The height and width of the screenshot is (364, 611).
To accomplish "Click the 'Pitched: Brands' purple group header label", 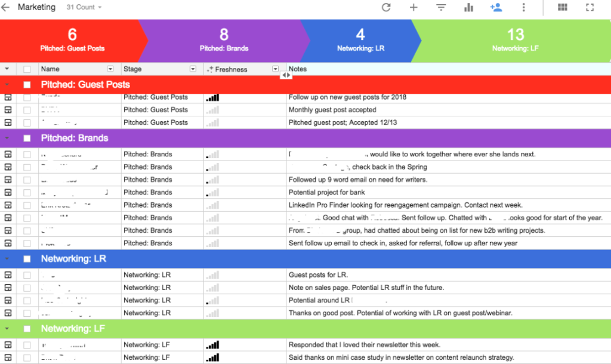I will 75,138.
